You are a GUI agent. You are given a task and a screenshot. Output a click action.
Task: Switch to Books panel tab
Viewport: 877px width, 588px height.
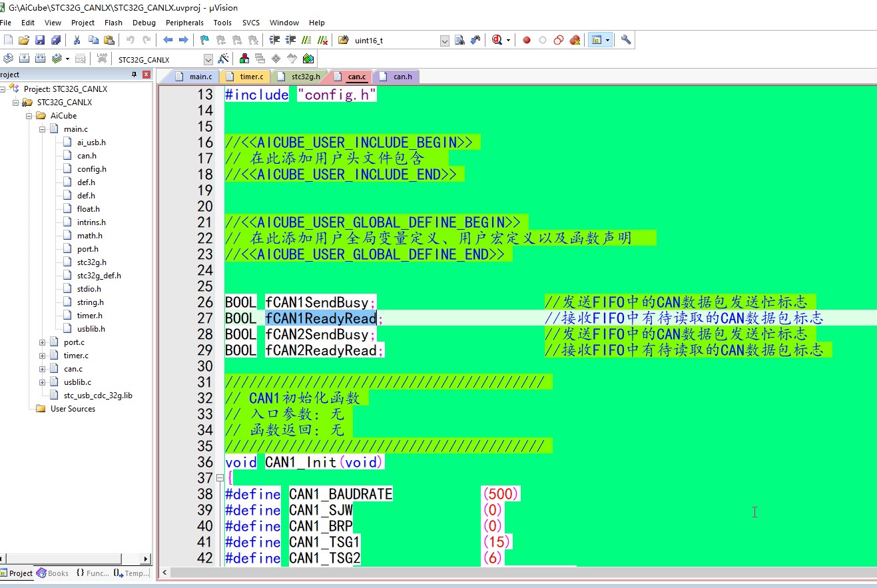tap(53, 573)
